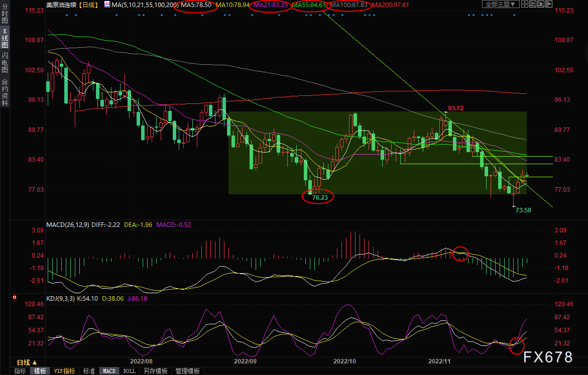Image resolution: width=588 pixels, height=375 pixels.
Task: Open the 合约资料 side tab
Action: (x=5, y=92)
